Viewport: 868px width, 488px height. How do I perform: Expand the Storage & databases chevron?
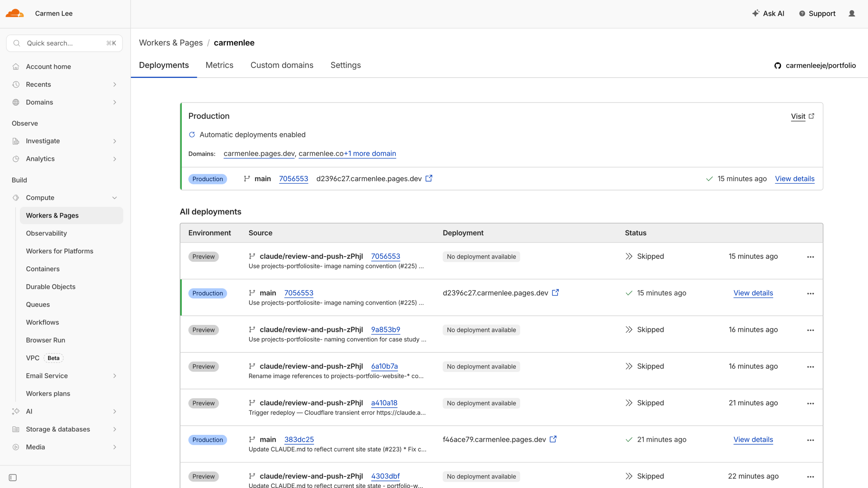[x=115, y=429]
